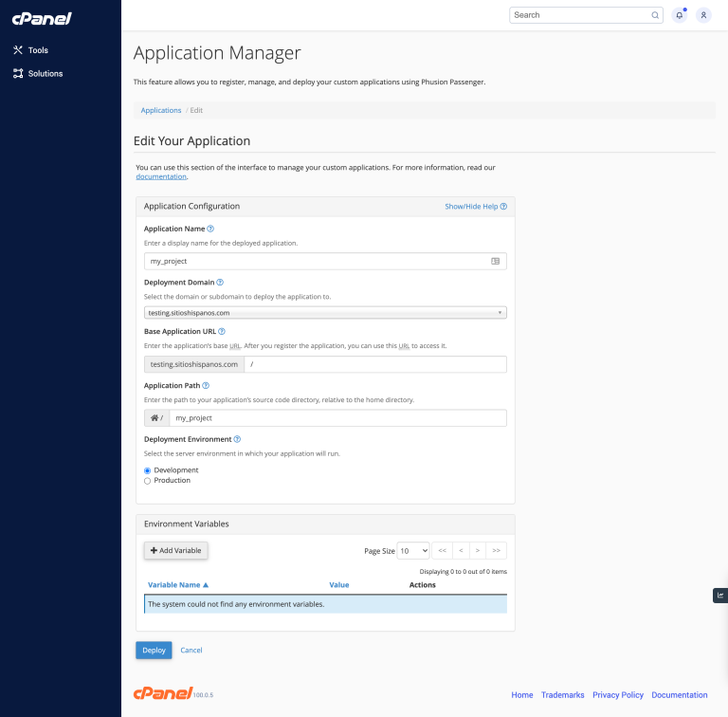Click the home icon in Application Path
The width and height of the screenshot is (728, 717).
tap(155, 418)
